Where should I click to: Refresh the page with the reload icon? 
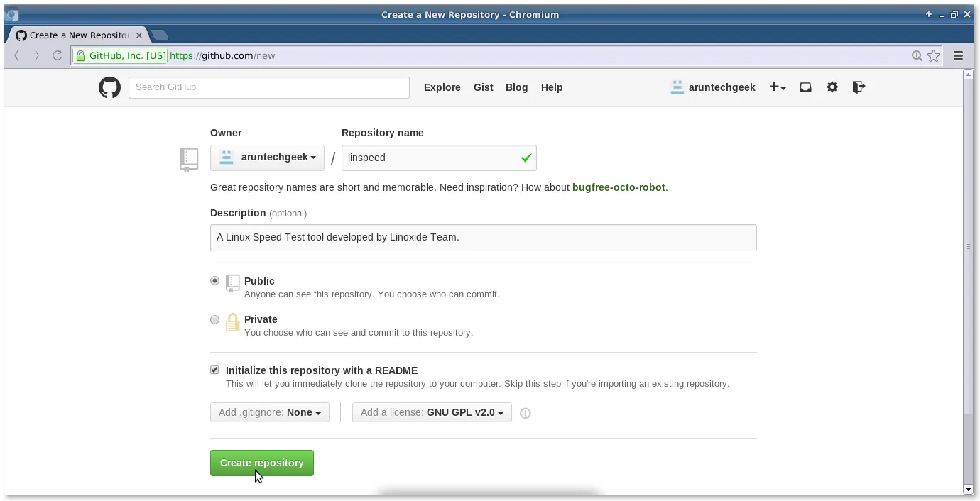(58, 55)
